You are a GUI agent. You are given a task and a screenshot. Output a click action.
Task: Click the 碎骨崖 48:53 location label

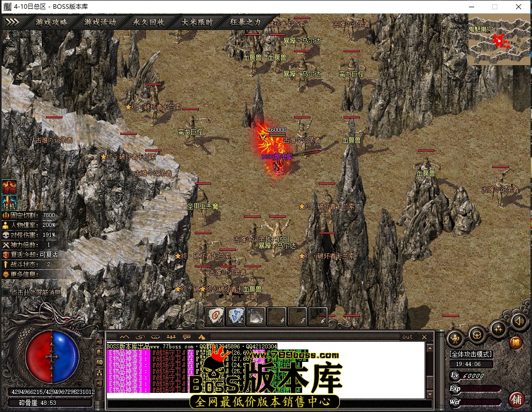(x=37, y=403)
